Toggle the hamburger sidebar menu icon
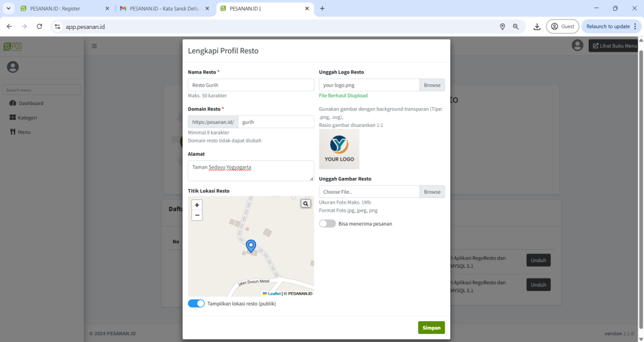The image size is (644, 342). point(94,46)
